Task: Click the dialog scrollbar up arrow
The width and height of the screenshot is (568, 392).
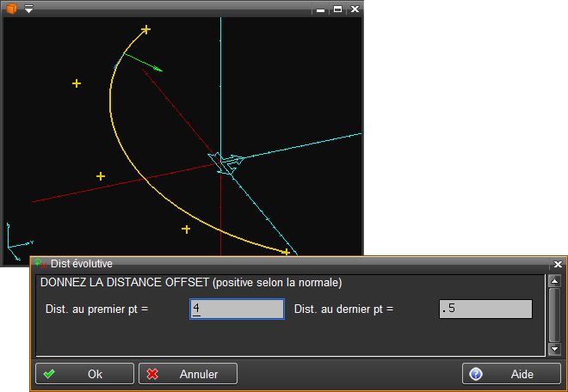Action: (555, 281)
